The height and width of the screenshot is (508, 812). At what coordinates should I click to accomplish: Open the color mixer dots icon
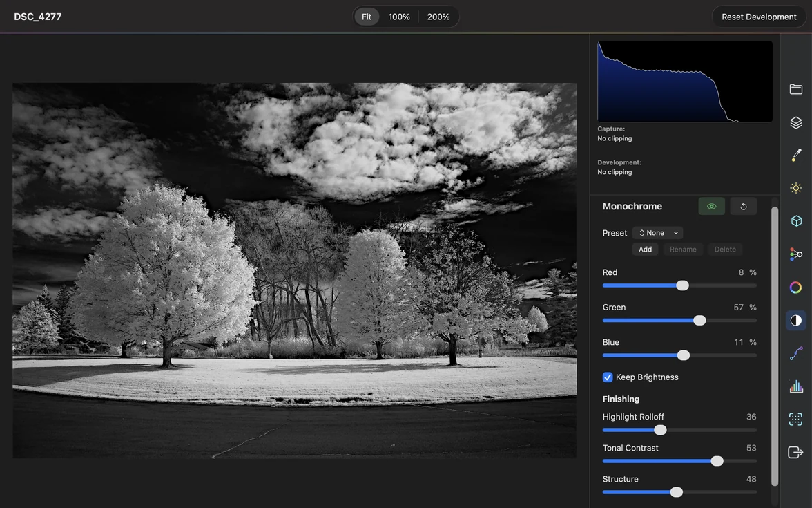pyautogui.click(x=796, y=254)
